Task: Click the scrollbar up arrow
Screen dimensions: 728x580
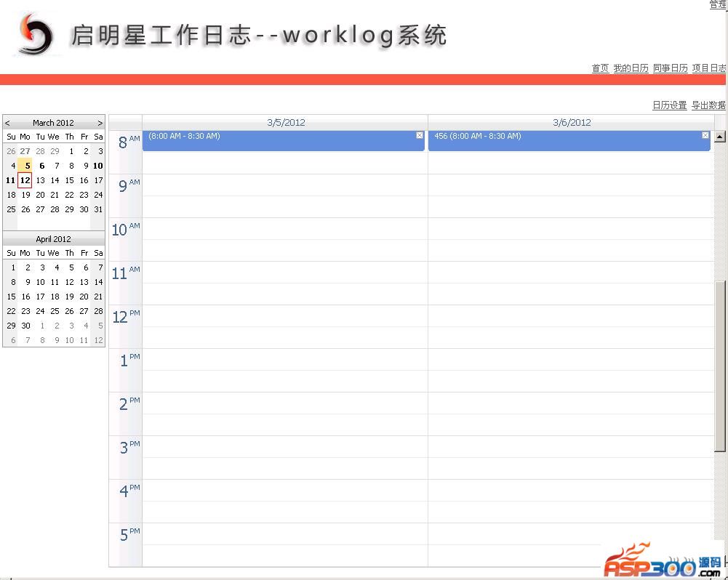Action: pyautogui.click(x=720, y=137)
